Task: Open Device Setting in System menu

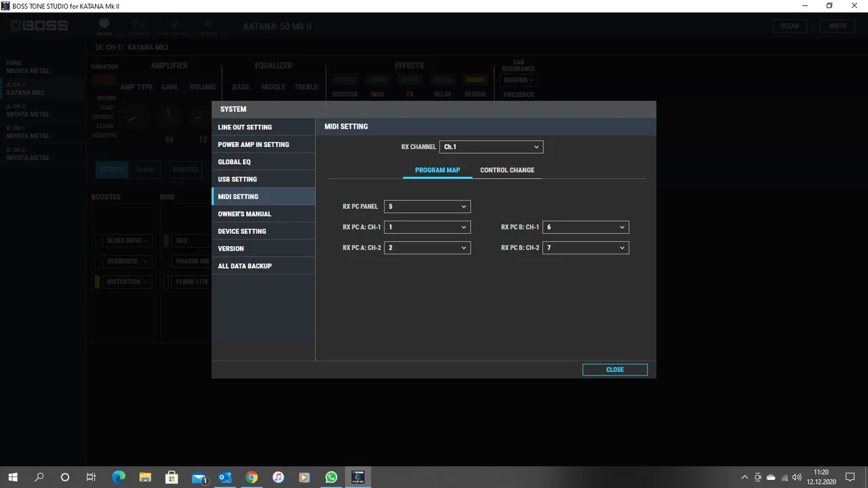Action: pos(264,231)
